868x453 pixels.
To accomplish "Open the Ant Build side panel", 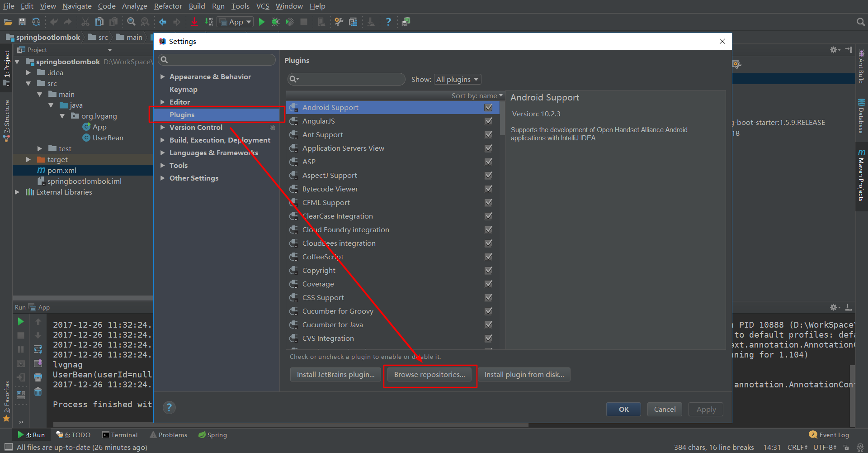I will tap(861, 67).
